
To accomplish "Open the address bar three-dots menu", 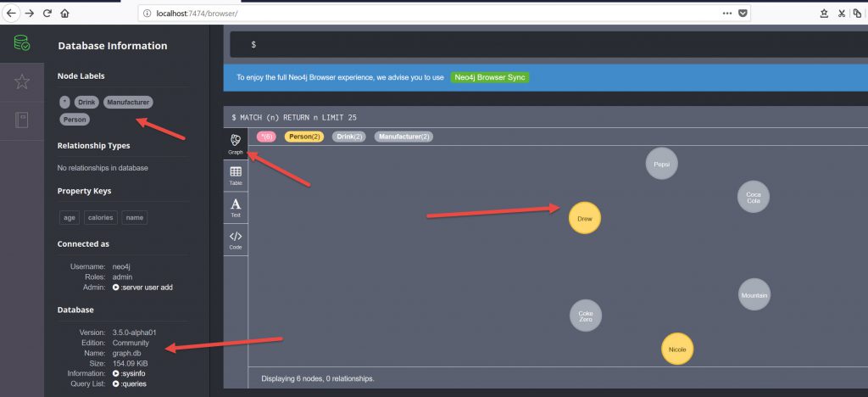I will click(727, 13).
